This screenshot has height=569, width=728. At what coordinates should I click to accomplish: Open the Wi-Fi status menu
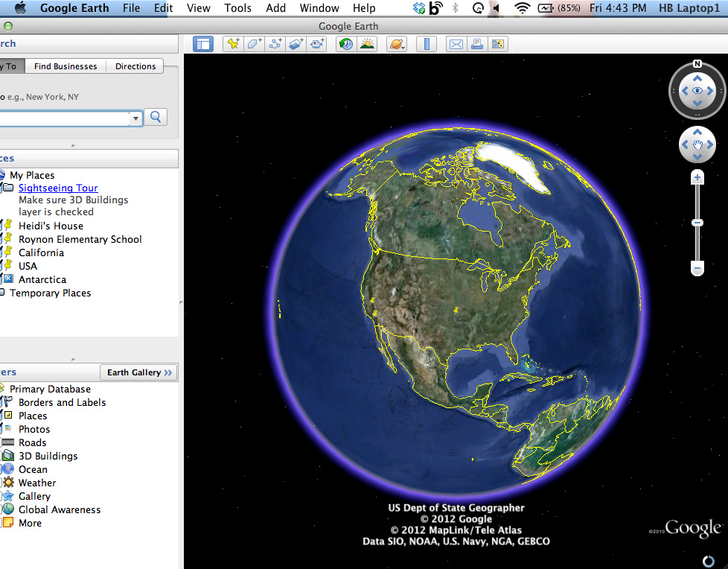pyautogui.click(x=523, y=8)
